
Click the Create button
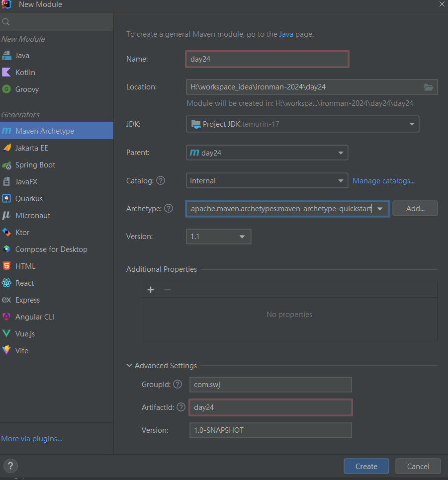366,466
